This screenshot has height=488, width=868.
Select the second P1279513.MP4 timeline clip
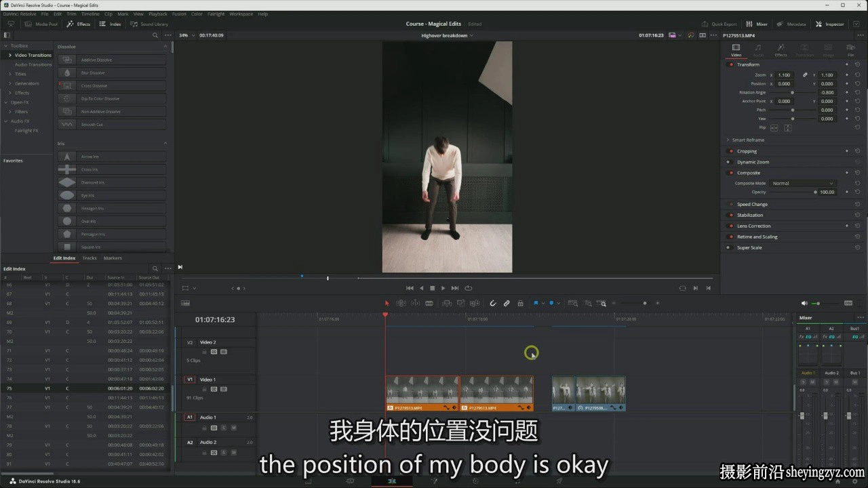(496, 394)
